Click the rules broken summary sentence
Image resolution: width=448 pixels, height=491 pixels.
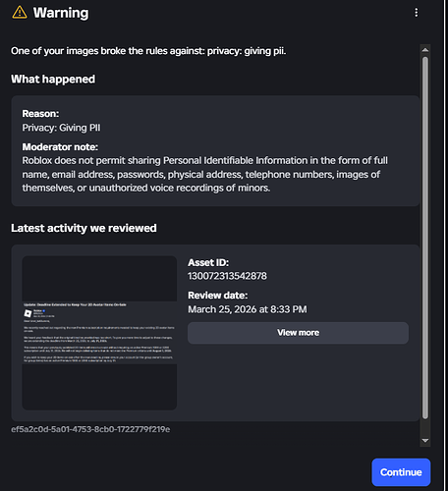click(x=148, y=51)
